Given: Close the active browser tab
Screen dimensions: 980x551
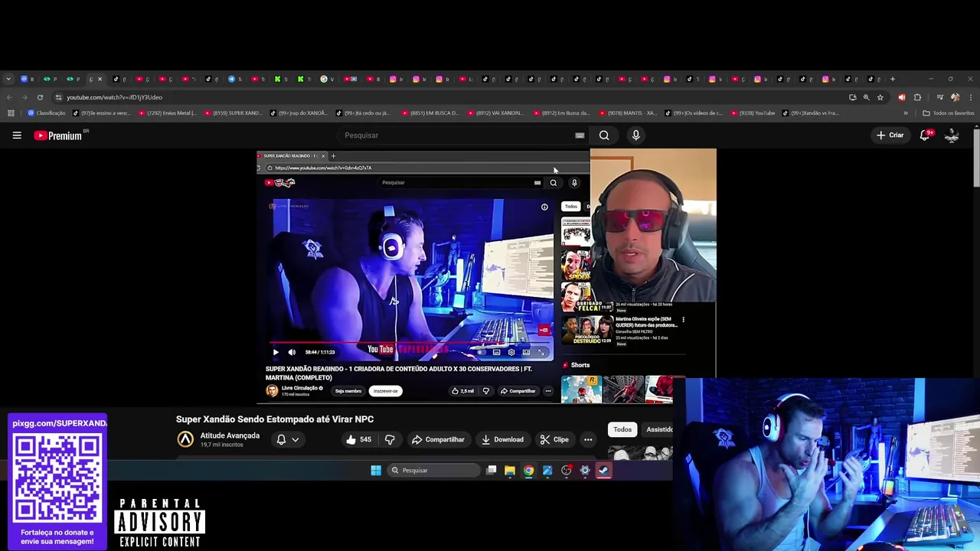Looking at the screenshot, I should pos(100,79).
